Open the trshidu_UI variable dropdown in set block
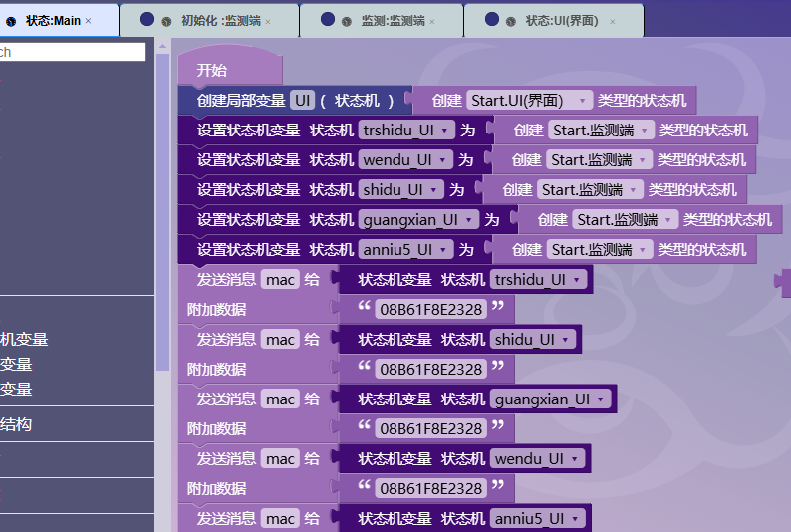Viewport: 791px width, 532px height. click(x=406, y=131)
